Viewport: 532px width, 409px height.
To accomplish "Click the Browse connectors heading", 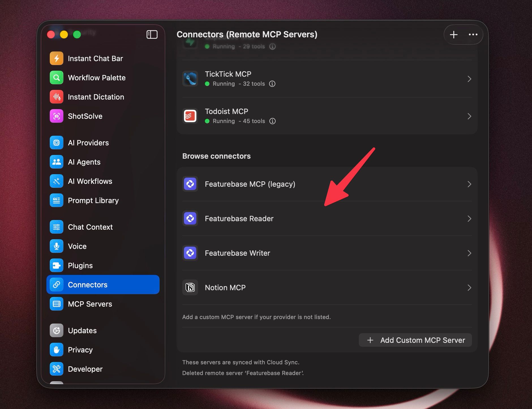I will (216, 156).
